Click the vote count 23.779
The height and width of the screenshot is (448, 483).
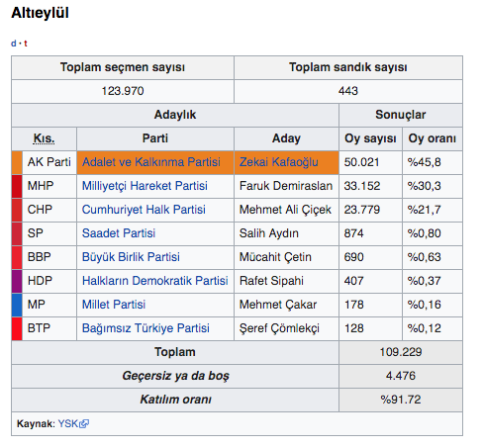point(362,210)
